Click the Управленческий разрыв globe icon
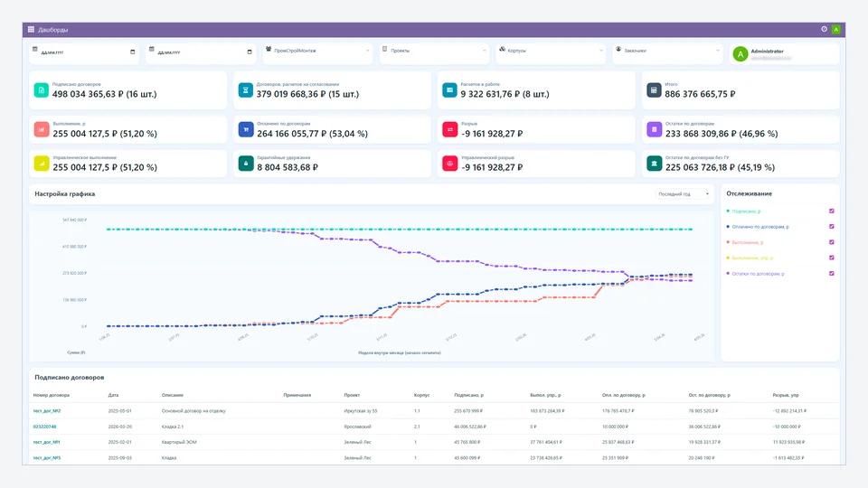The height and width of the screenshot is (488, 868). [449, 164]
